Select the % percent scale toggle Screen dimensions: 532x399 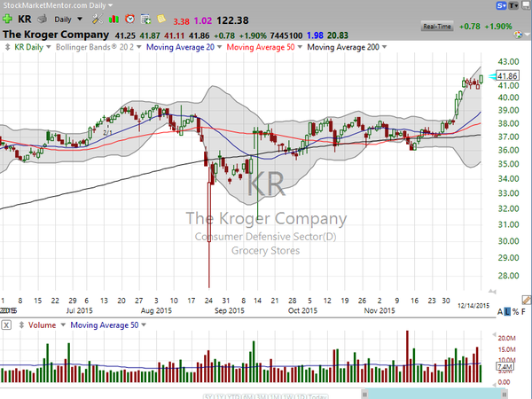[x=515, y=312]
